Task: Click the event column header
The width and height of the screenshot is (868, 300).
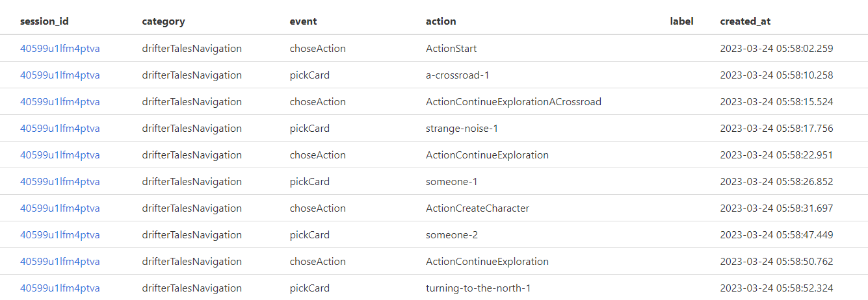Action: click(x=303, y=21)
